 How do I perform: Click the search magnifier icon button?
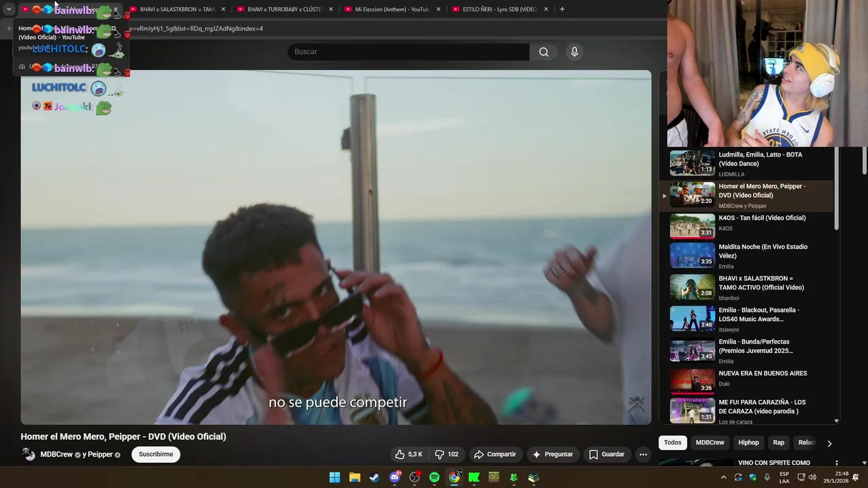[544, 52]
